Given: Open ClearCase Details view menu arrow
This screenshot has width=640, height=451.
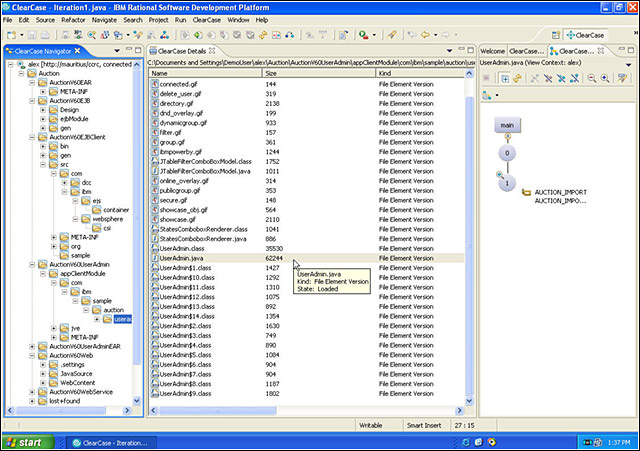Looking at the screenshot, I should click(449, 51).
